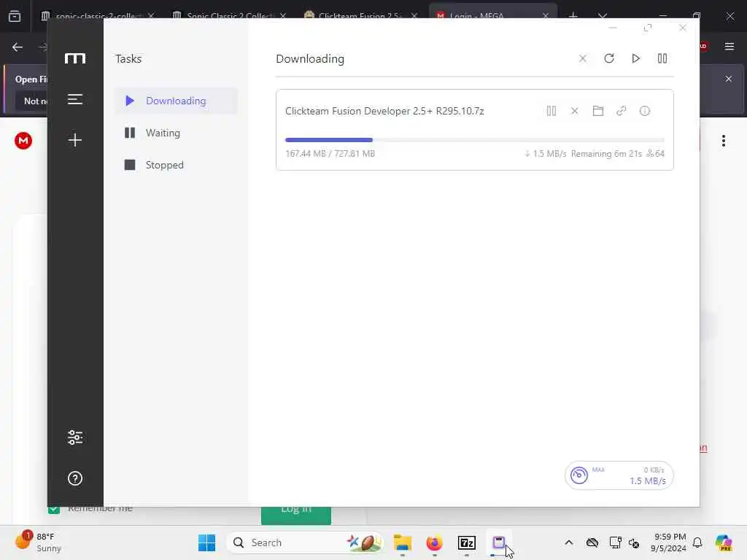Image resolution: width=747 pixels, height=560 pixels.
Task: Resume all tasks with the play icon
Action: coord(635,58)
